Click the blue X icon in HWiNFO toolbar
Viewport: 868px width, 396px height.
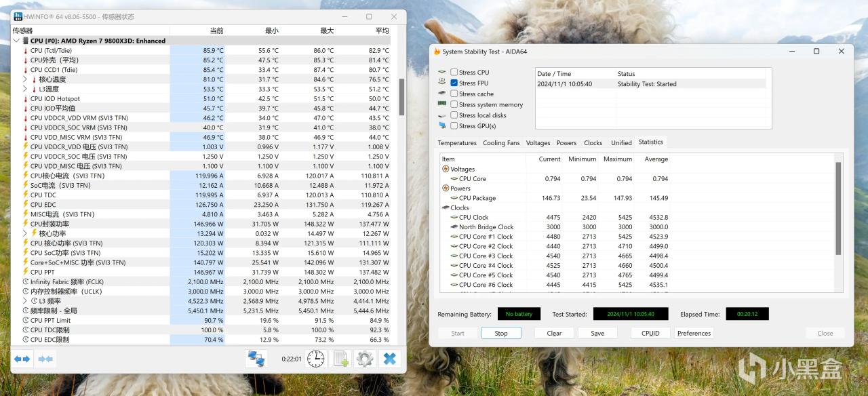389,359
